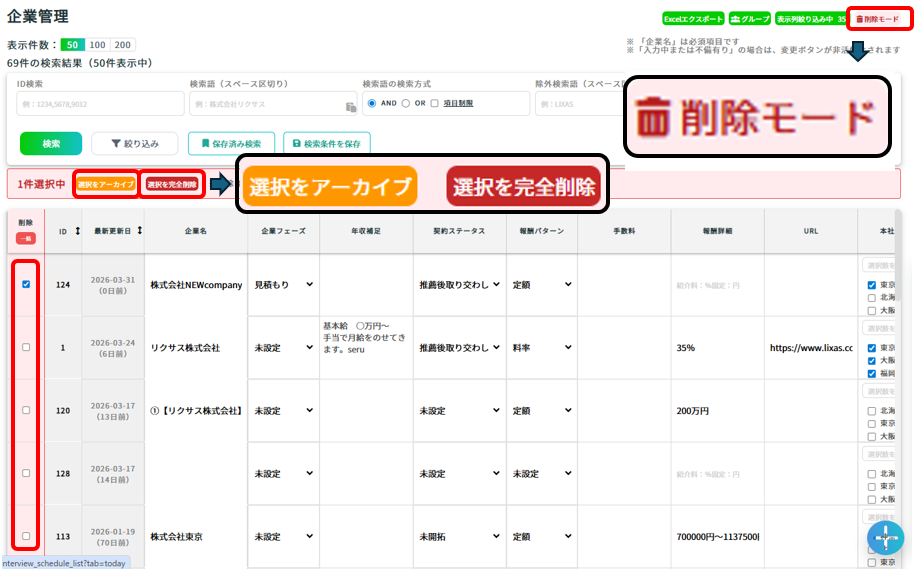Open 企業フェーズ dropdown showing 見積もり
This screenshot has width=916, height=569.
pos(283,285)
